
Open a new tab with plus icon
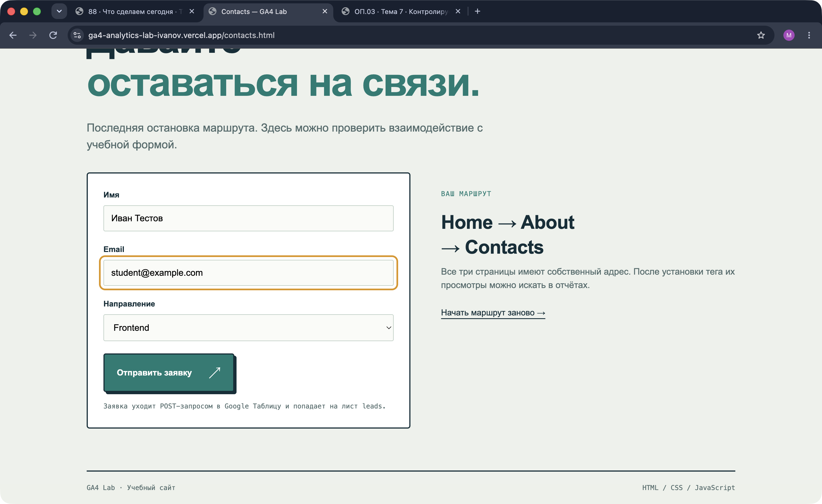click(477, 11)
